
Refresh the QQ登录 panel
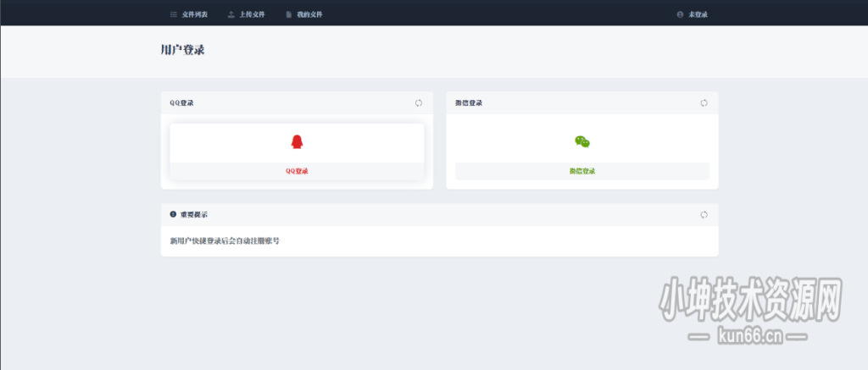419,102
